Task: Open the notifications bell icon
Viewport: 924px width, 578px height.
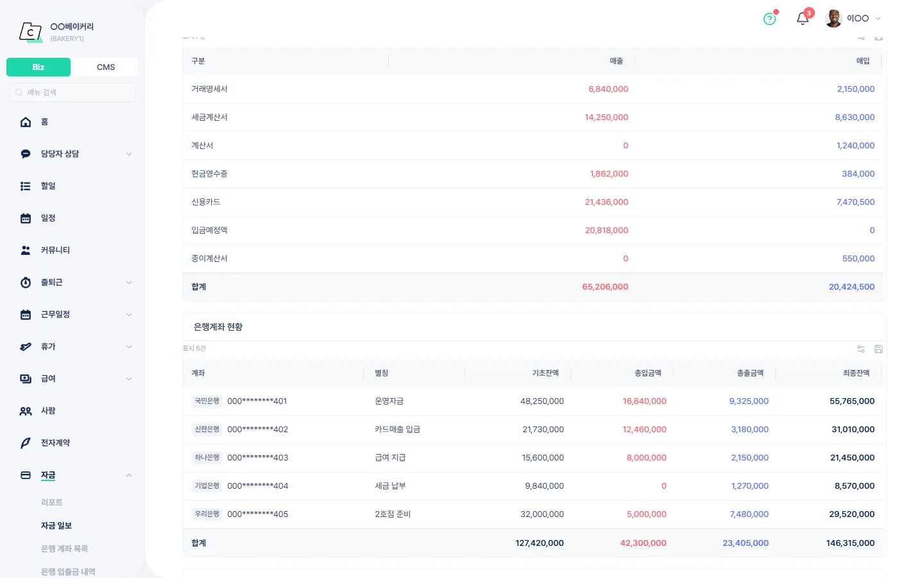Action: click(802, 19)
